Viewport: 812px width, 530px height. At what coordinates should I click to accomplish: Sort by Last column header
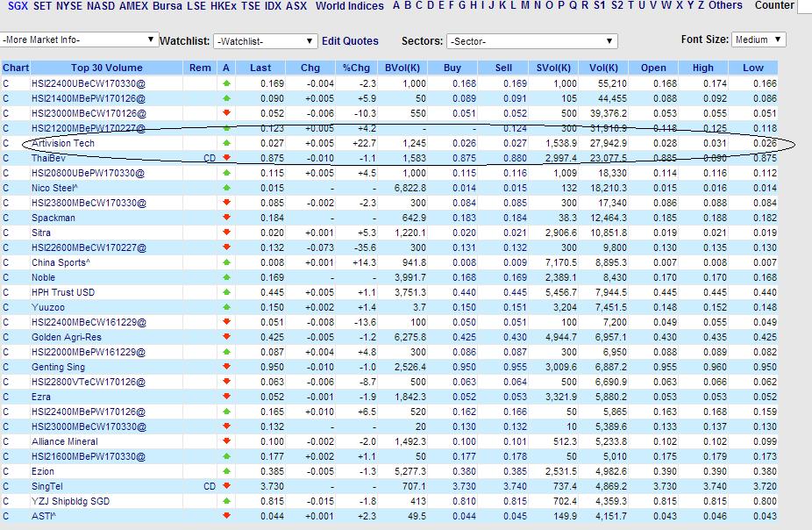tap(260, 68)
